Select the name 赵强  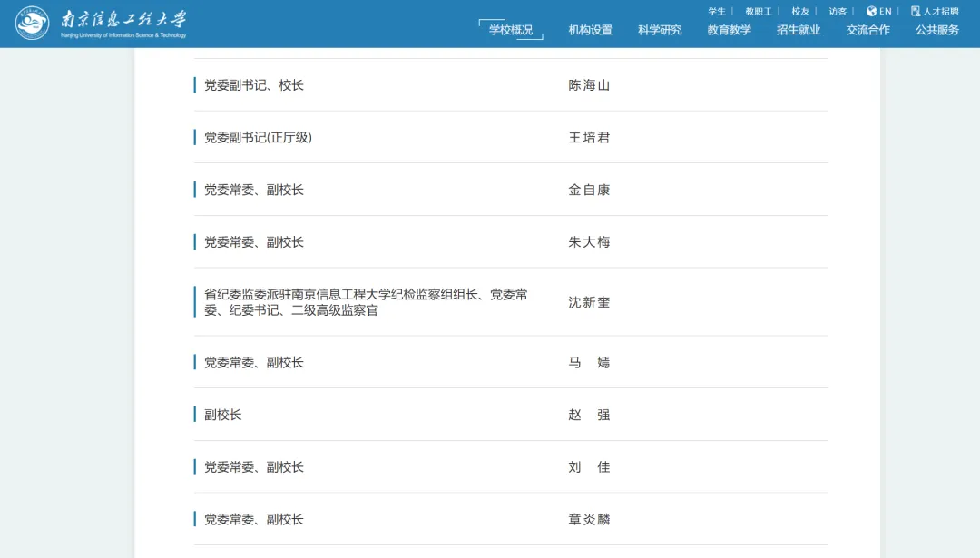pos(589,415)
